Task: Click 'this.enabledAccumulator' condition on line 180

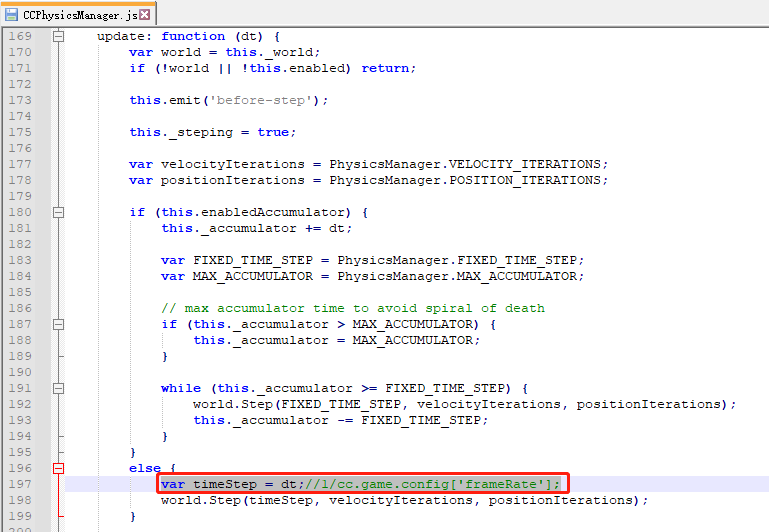Action: 253,212
